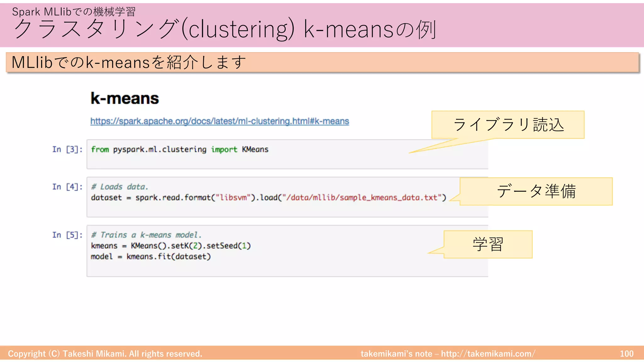This screenshot has height=362, width=644.
Task: Click inside the In [4] dataset code cell
Action: coord(287,197)
